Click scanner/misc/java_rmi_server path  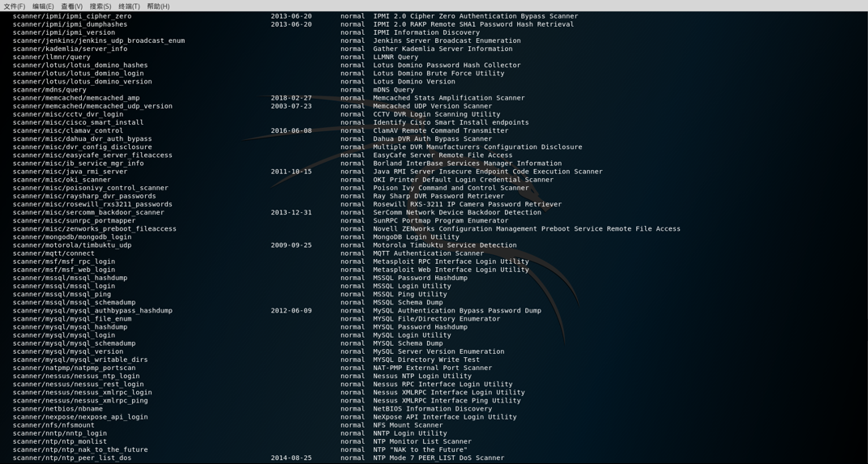click(70, 172)
